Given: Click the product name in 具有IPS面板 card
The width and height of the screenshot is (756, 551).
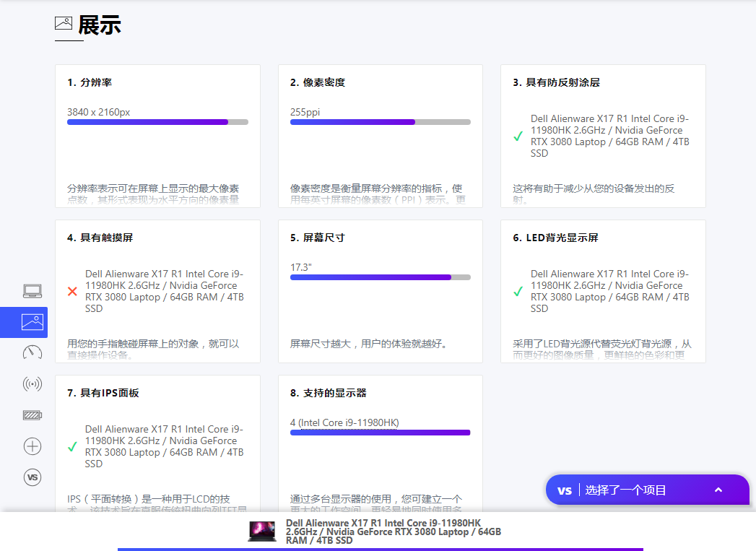Looking at the screenshot, I should [x=165, y=446].
